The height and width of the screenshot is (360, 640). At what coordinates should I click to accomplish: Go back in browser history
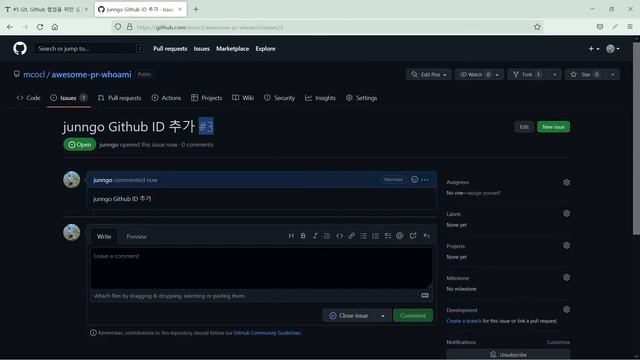[x=10, y=27]
